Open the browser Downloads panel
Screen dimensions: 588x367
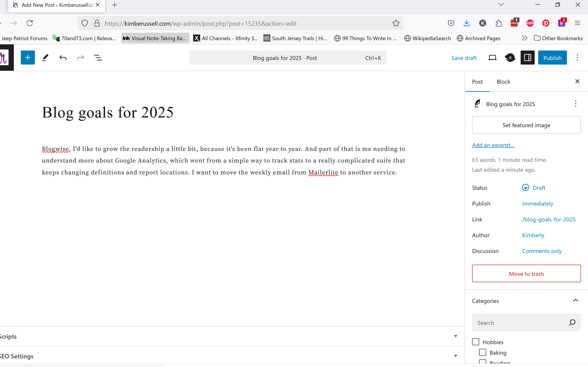pos(466,23)
